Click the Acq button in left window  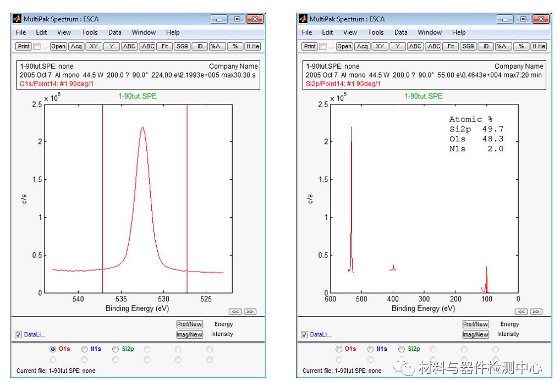tap(76, 46)
